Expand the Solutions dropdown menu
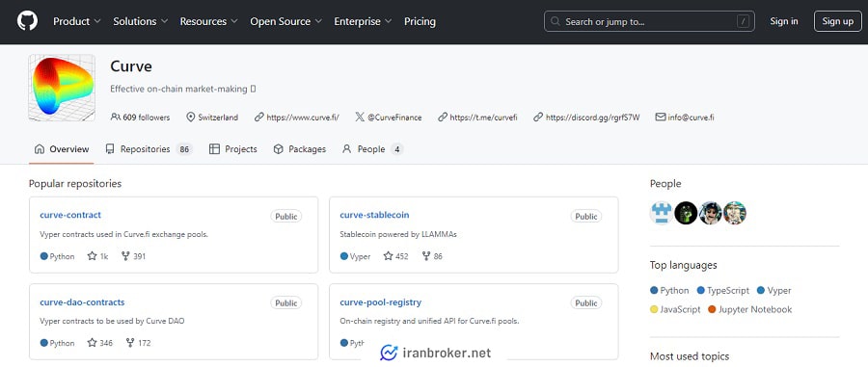The image size is (868, 367). [141, 21]
